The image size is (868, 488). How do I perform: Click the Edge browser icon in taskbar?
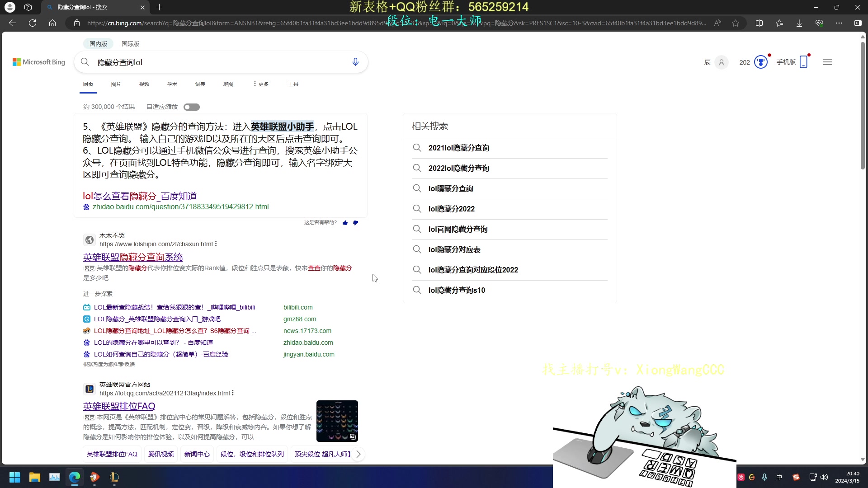coord(74,478)
